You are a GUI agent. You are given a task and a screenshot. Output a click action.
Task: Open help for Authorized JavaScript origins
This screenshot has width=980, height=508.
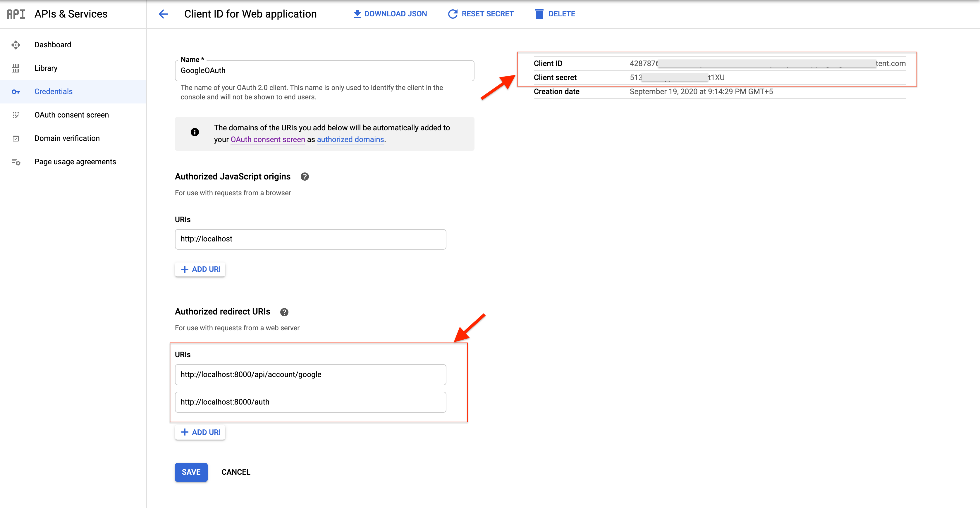304,177
